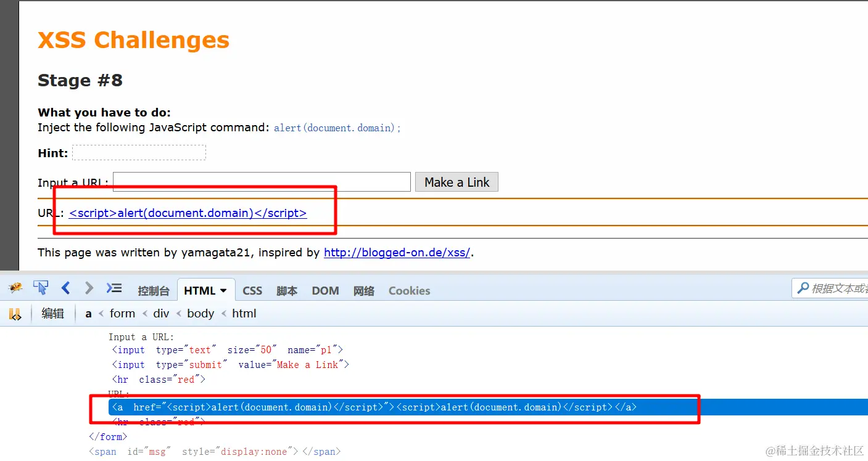This screenshot has height=461, width=868.
Task: Click 'What you have to do:' text
Action: [x=104, y=113]
